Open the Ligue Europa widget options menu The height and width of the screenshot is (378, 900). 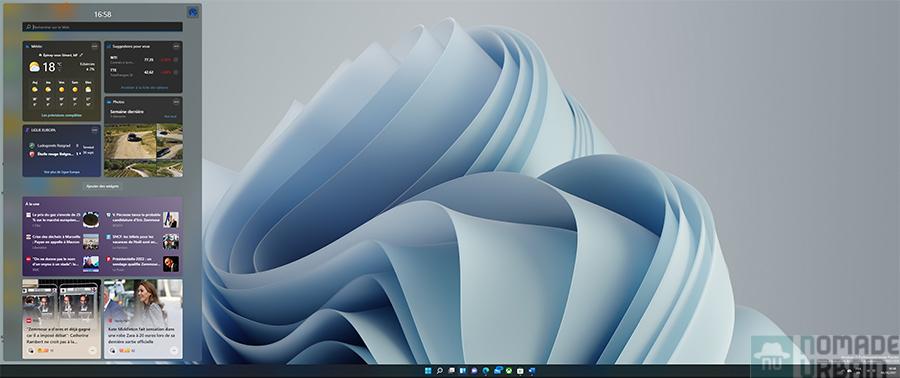pyautogui.click(x=95, y=130)
